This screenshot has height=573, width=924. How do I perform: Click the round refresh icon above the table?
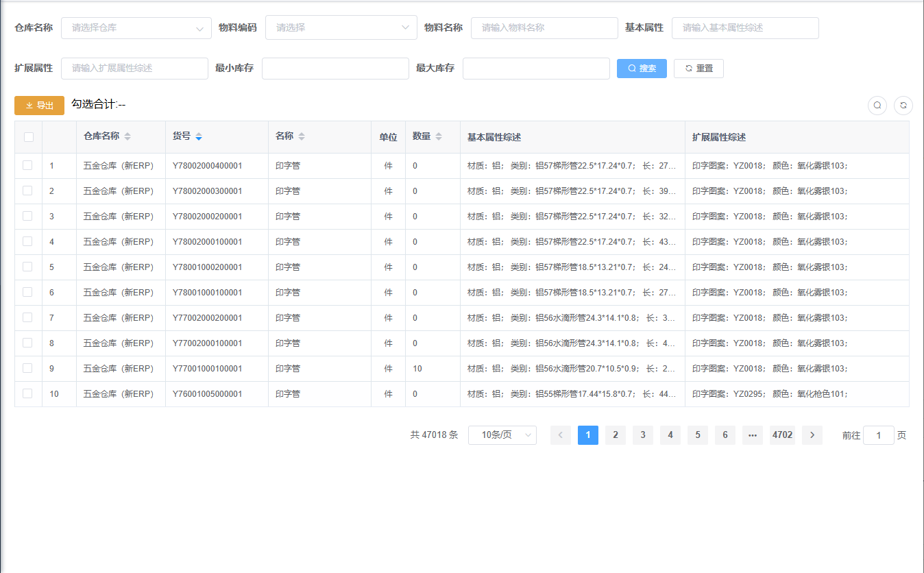point(903,106)
